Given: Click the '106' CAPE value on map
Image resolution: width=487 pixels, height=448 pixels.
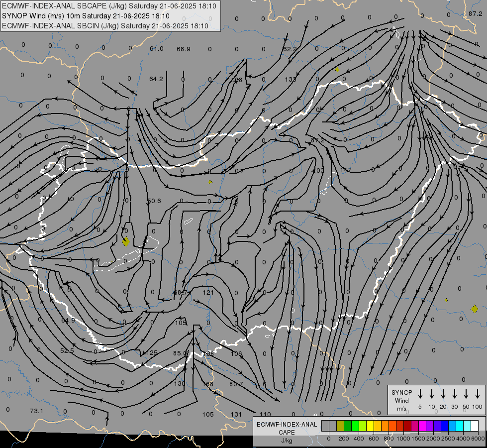Looking at the screenshot, I should point(236,353).
